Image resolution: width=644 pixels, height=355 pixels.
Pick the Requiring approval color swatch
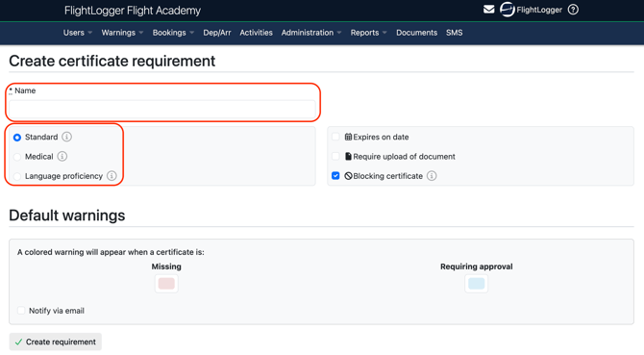click(x=477, y=284)
